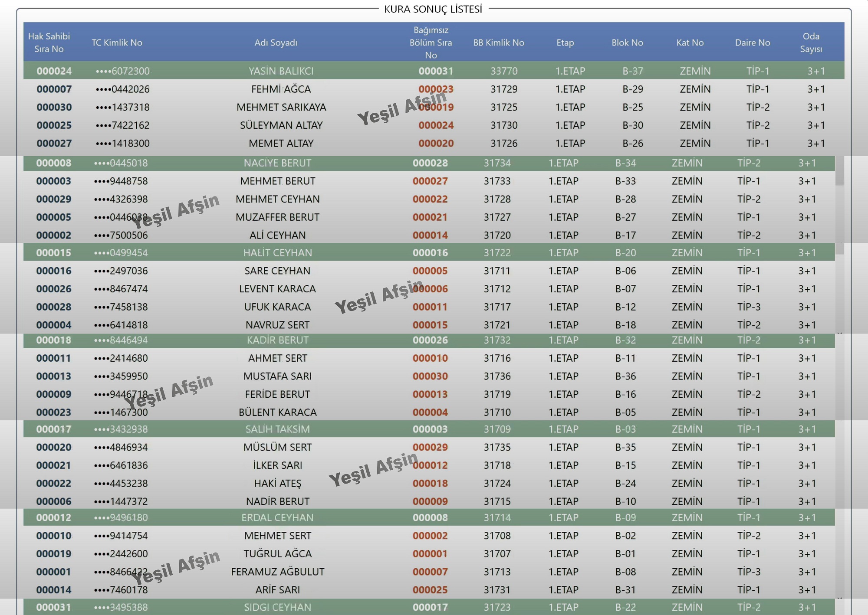868x615 pixels.
Task: Click red section number 000023
Action: tap(436, 89)
